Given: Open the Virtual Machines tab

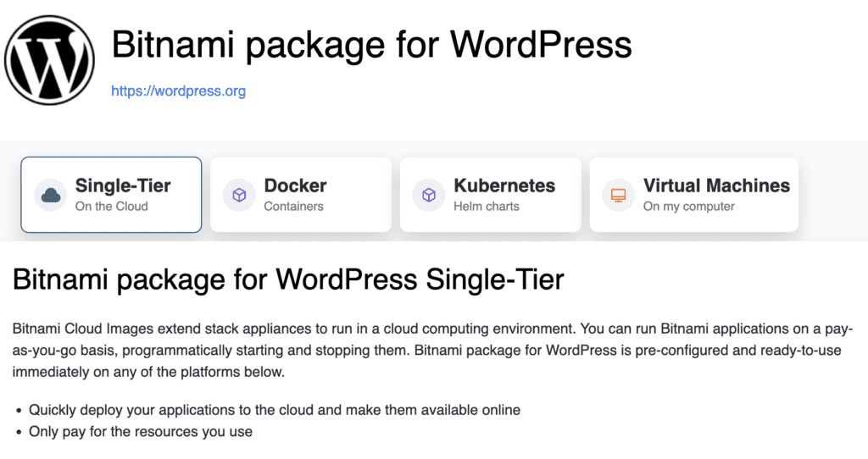Looking at the screenshot, I should [693, 195].
